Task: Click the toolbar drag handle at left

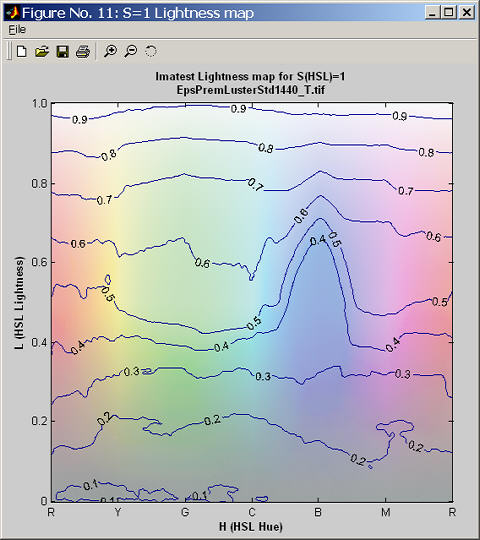Action: click(x=9, y=51)
